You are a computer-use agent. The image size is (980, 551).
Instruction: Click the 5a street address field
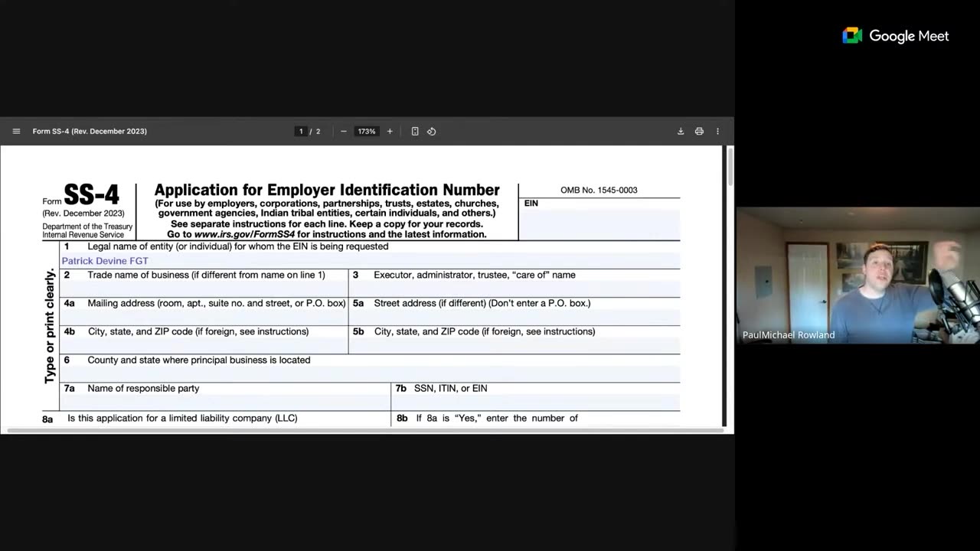(514, 318)
